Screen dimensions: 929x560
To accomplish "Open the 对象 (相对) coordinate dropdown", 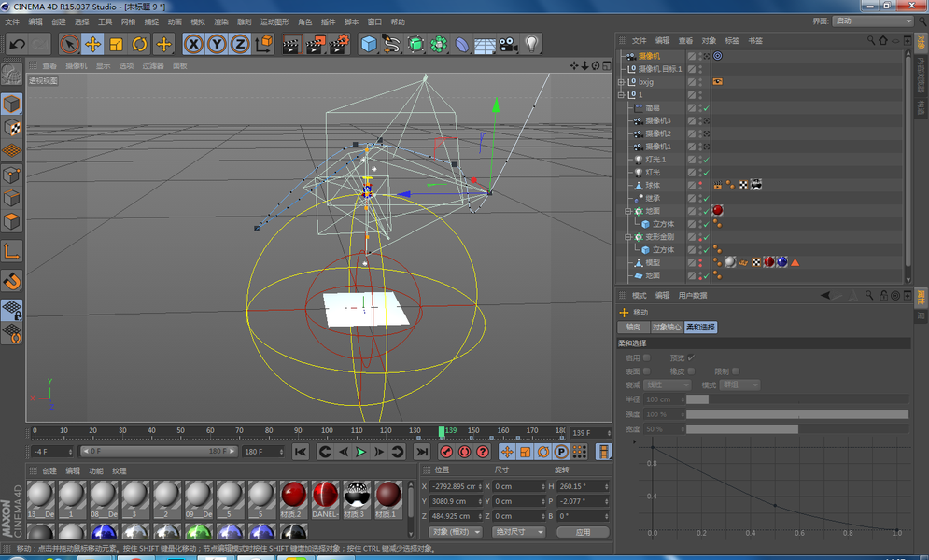I will [x=457, y=532].
